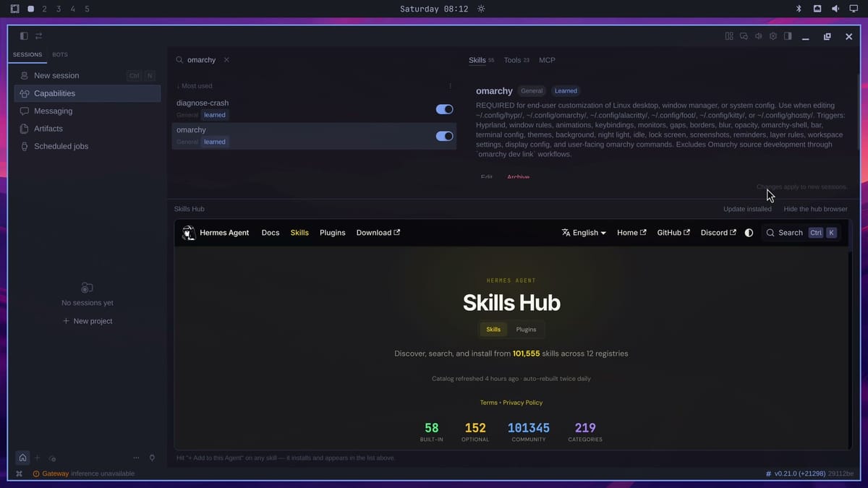
Task: Open the Privacy Policy link
Action: (522, 403)
